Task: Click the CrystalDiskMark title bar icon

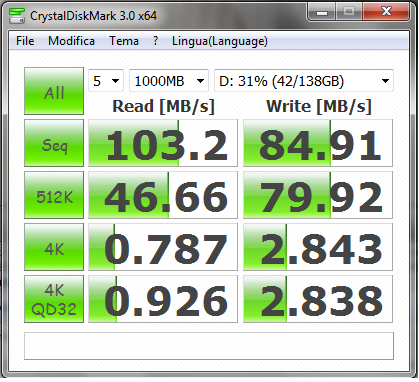Action: (x=17, y=15)
